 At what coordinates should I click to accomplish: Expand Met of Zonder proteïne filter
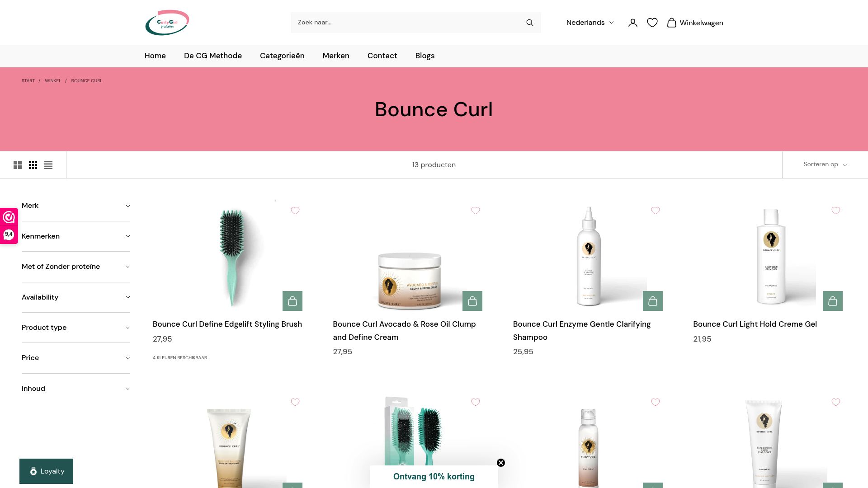point(76,267)
